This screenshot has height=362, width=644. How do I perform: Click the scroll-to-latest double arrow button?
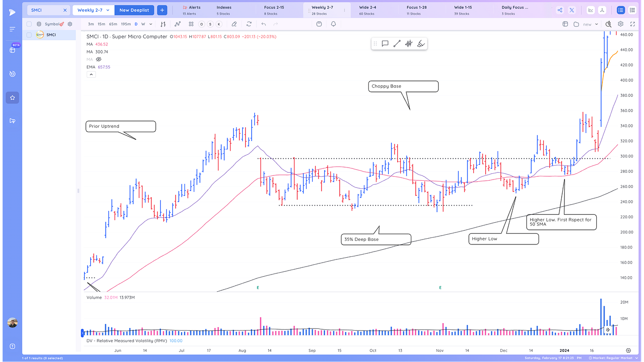coord(608,329)
